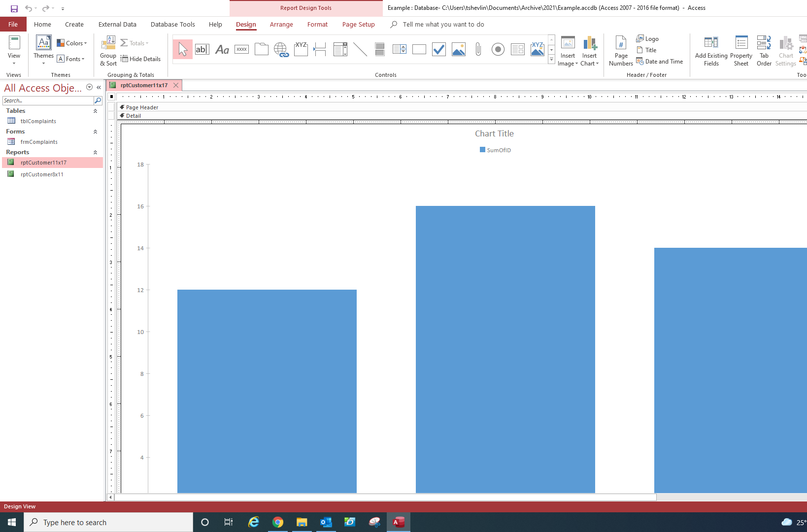Open Chrome from the taskbar
This screenshot has width=807, height=532.
click(278, 522)
